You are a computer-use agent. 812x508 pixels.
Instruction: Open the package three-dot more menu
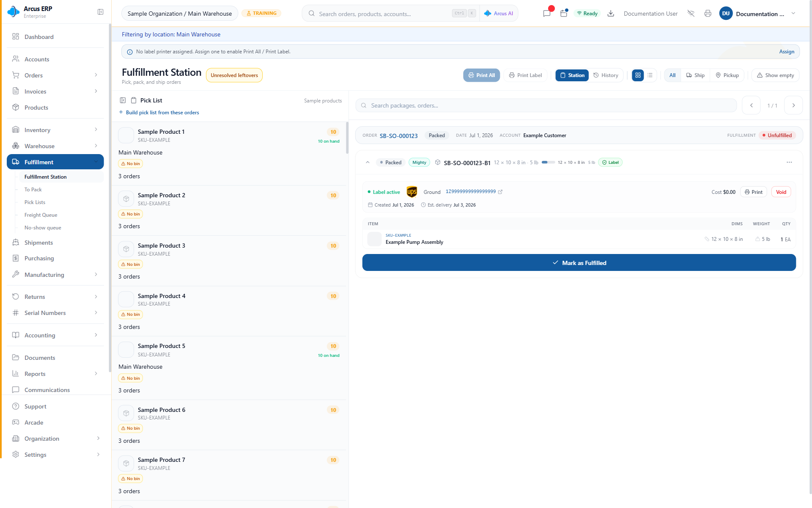[x=789, y=163]
